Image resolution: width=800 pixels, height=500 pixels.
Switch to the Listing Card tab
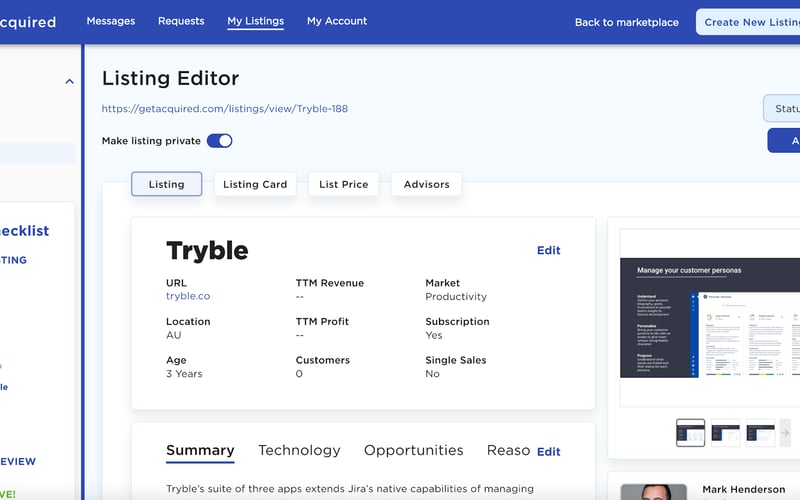point(255,184)
